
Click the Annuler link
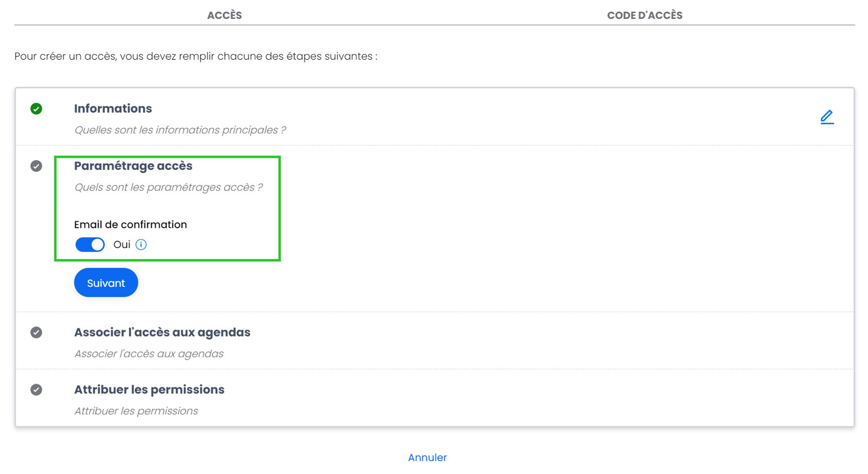427,457
